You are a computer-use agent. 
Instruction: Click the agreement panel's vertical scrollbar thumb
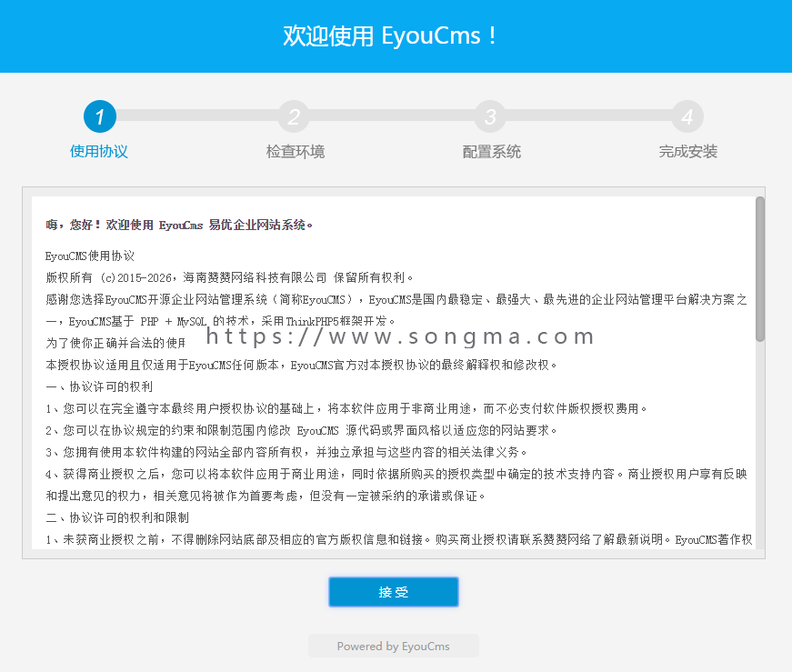[759, 269]
